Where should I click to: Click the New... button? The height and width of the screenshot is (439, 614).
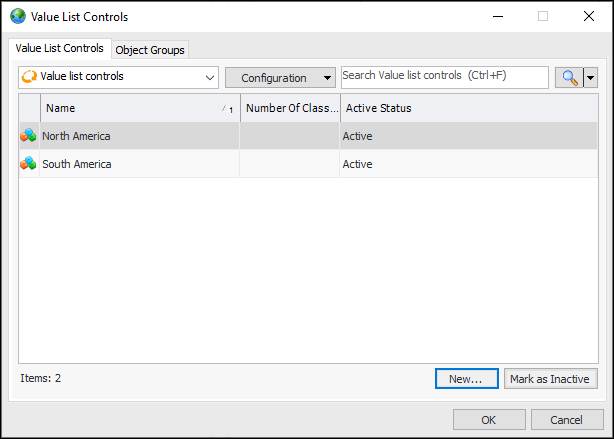[466, 379]
